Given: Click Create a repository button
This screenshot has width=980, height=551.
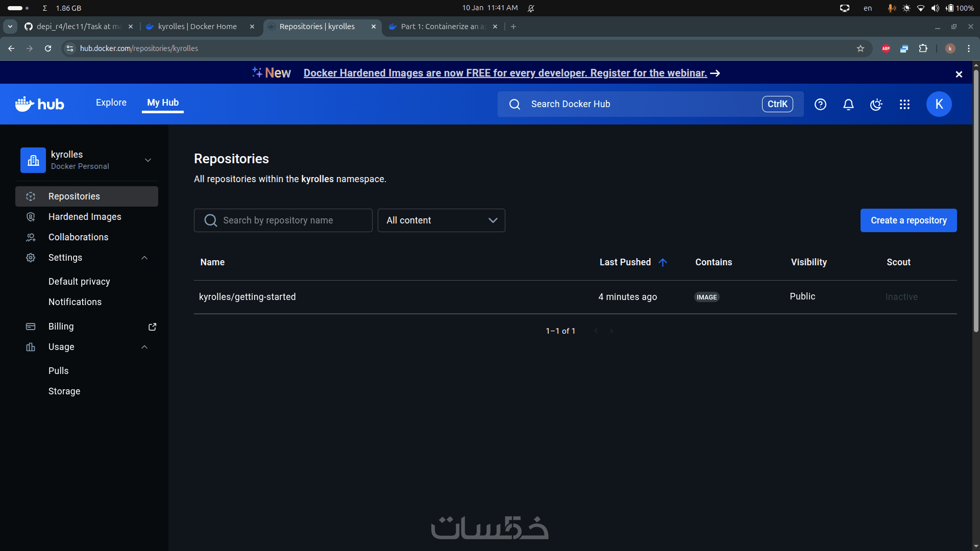Looking at the screenshot, I should pos(908,220).
